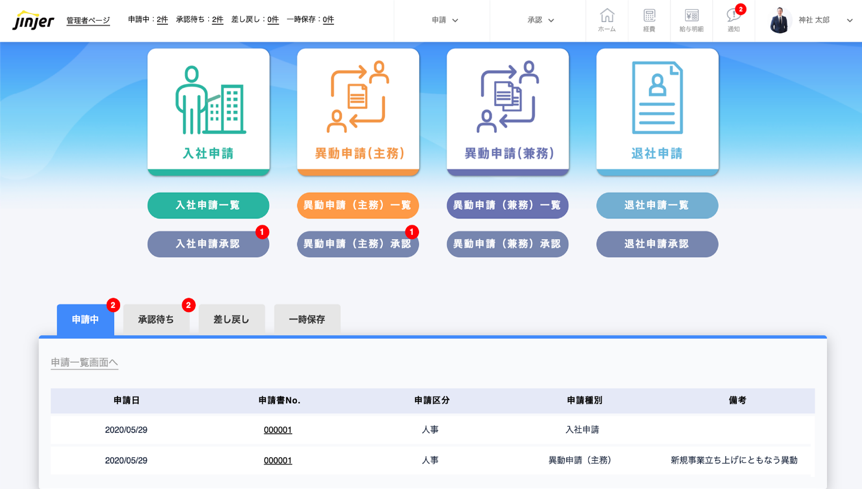862x489 pixels.
Task: Click the 差し戻し 0件 count link
Action: point(273,20)
